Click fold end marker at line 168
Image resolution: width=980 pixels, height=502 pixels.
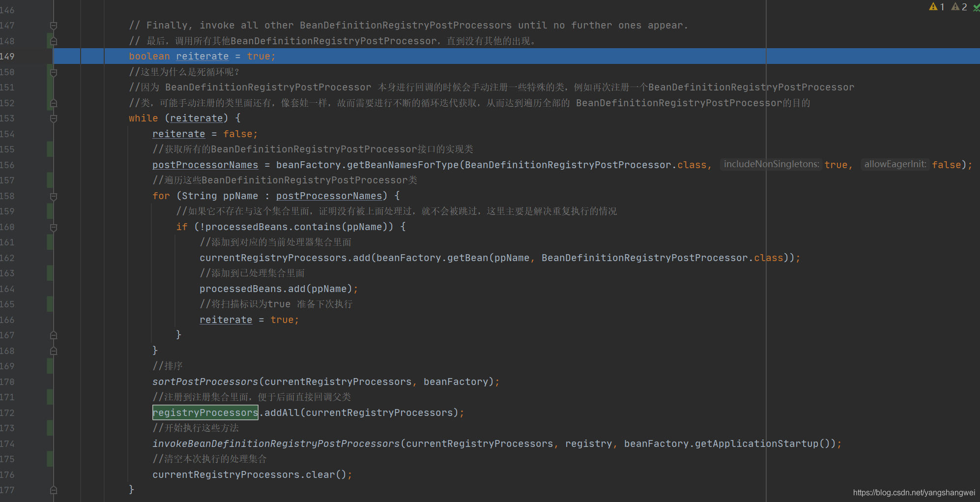click(x=54, y=351)
